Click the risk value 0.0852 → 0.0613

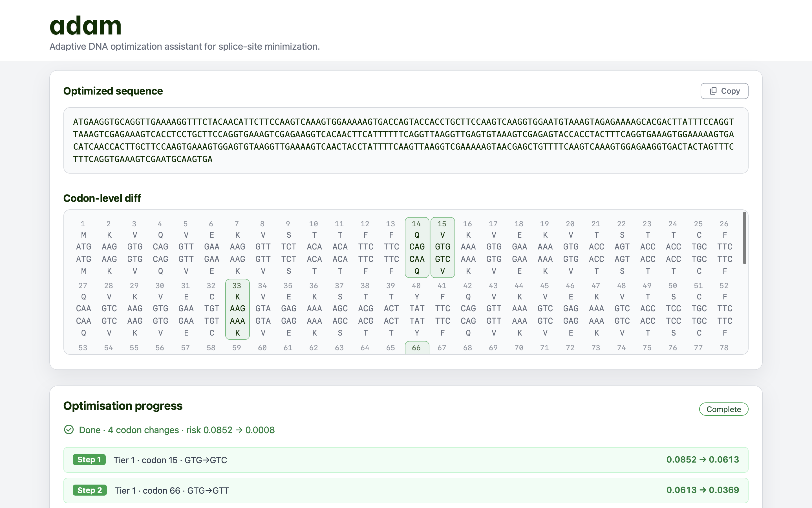point(703,460)
